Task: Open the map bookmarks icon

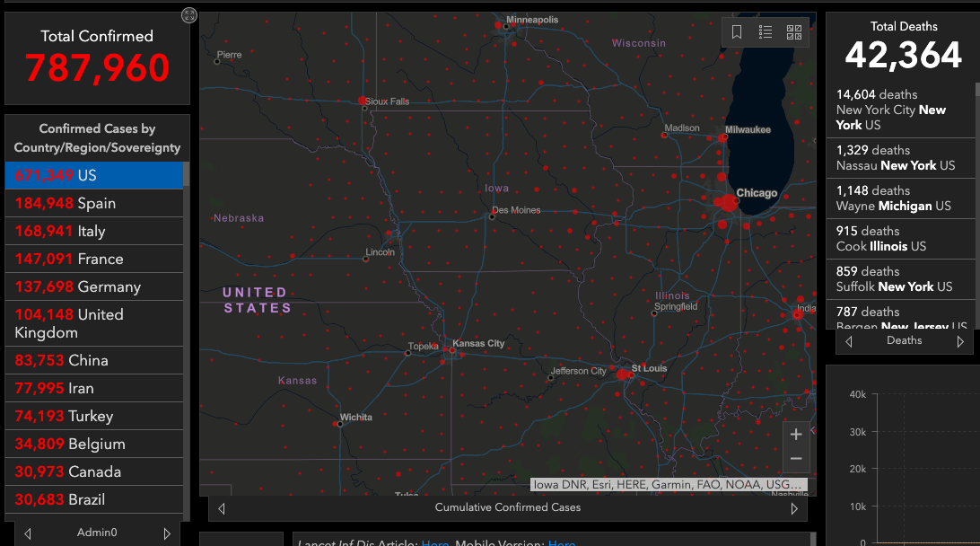Action: [737, 32]
